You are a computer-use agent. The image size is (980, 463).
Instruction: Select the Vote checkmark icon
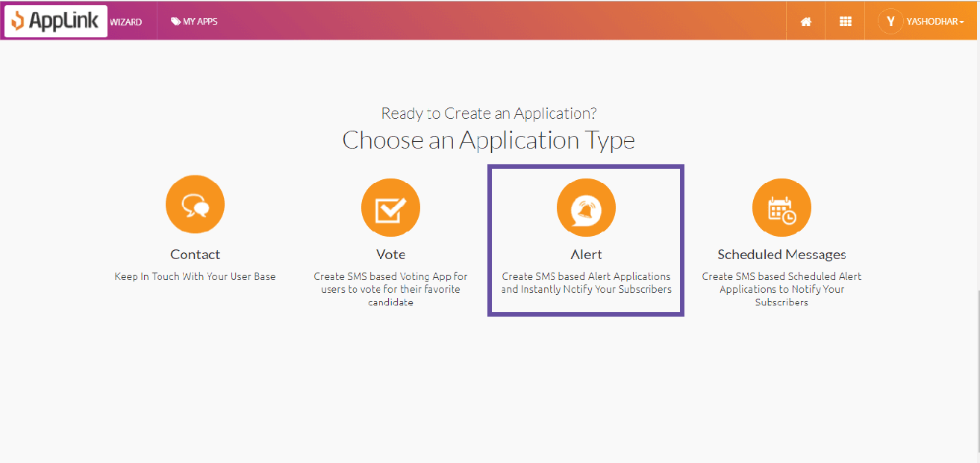[390, 208]
